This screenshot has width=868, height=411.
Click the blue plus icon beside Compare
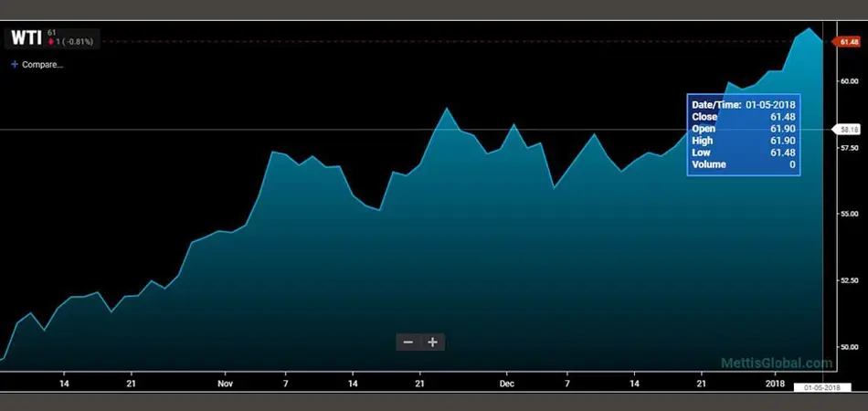click(15, 65)
